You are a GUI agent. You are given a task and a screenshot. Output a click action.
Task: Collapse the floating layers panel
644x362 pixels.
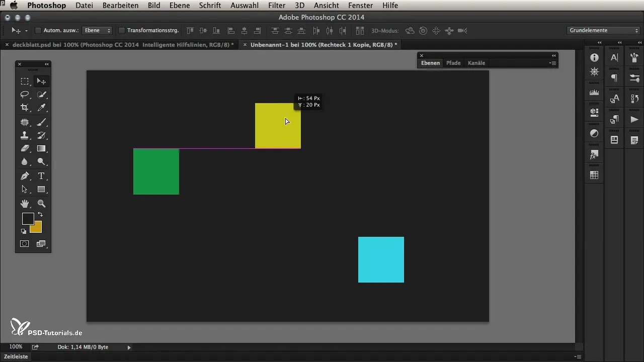point(553,55)
